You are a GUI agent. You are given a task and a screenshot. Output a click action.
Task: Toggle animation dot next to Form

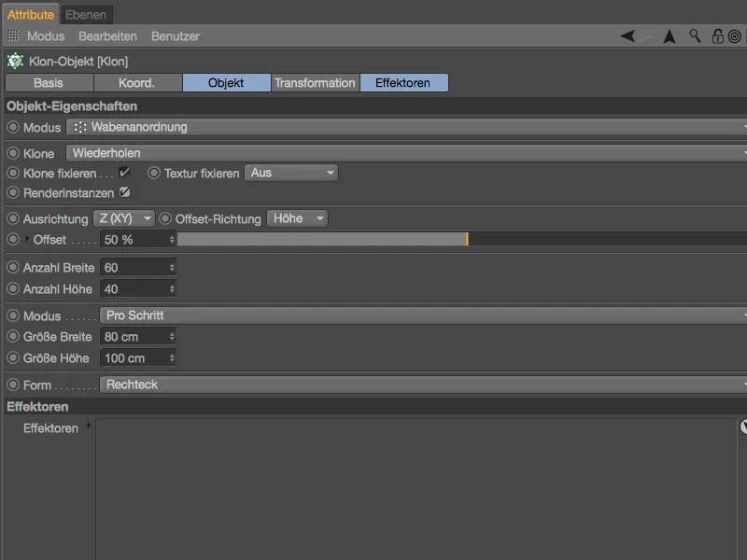(13, 385)
